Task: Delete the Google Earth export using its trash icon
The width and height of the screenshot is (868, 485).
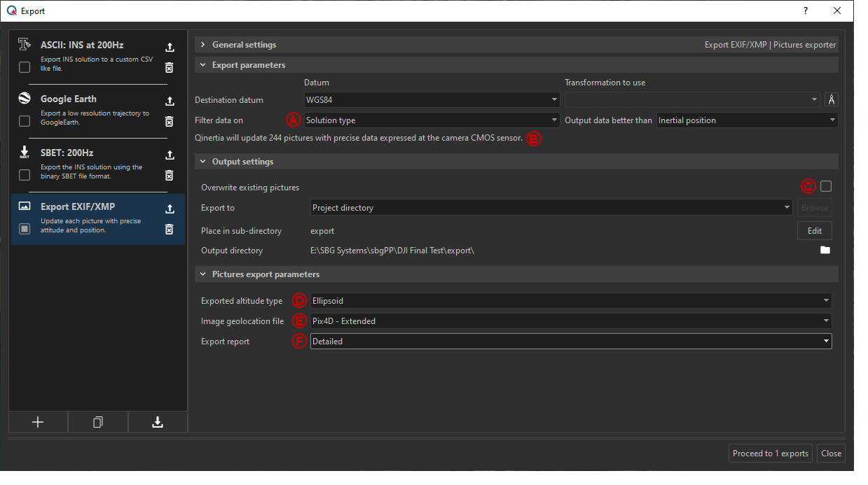Action: pyautogui.click(x=169, y=121)
